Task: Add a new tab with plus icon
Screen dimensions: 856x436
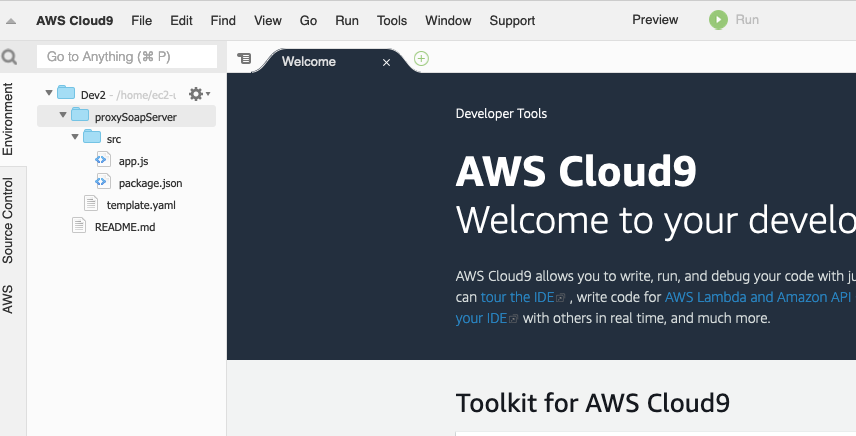Action: [421, 58]
